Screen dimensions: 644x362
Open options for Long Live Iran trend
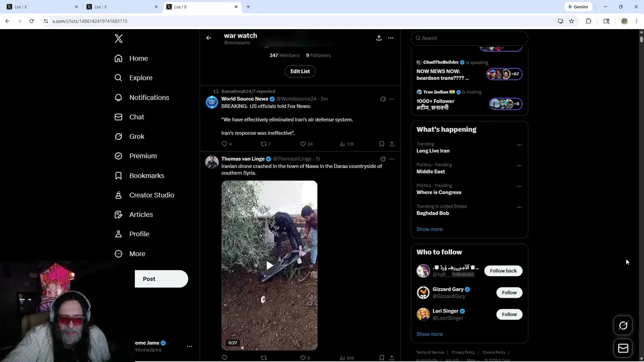click(x=519, y=145)
